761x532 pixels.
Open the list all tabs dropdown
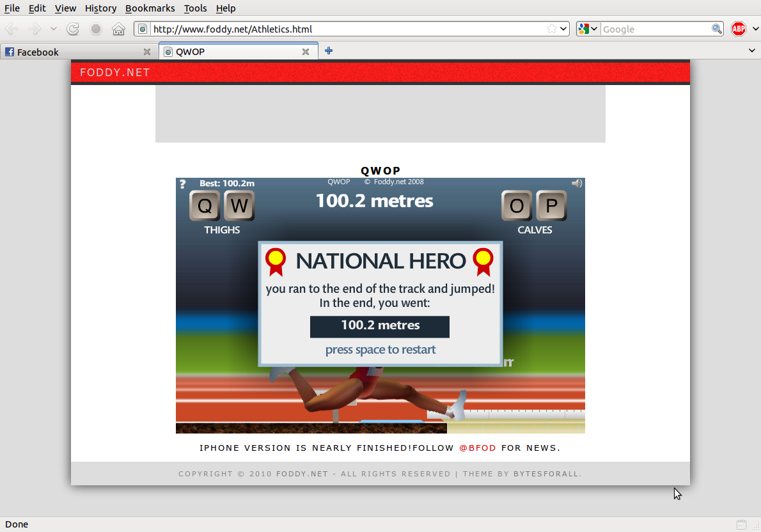752,51
